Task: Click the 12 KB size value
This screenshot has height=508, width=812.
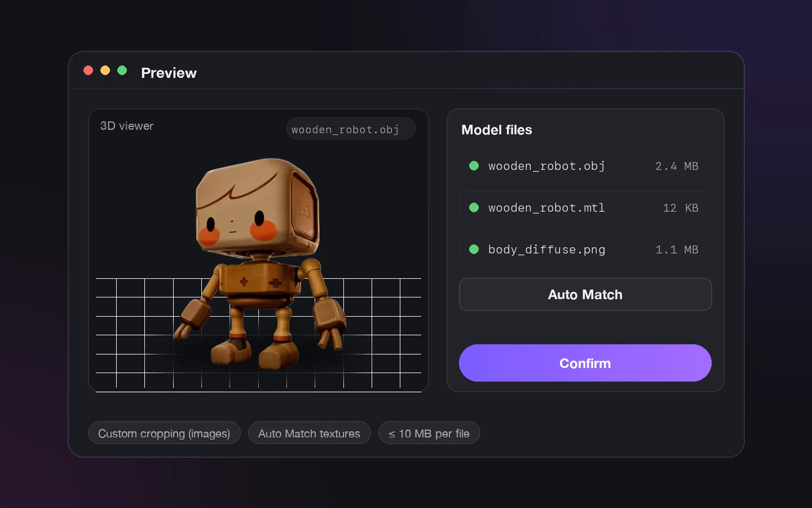Action: [x=681, y=208]
